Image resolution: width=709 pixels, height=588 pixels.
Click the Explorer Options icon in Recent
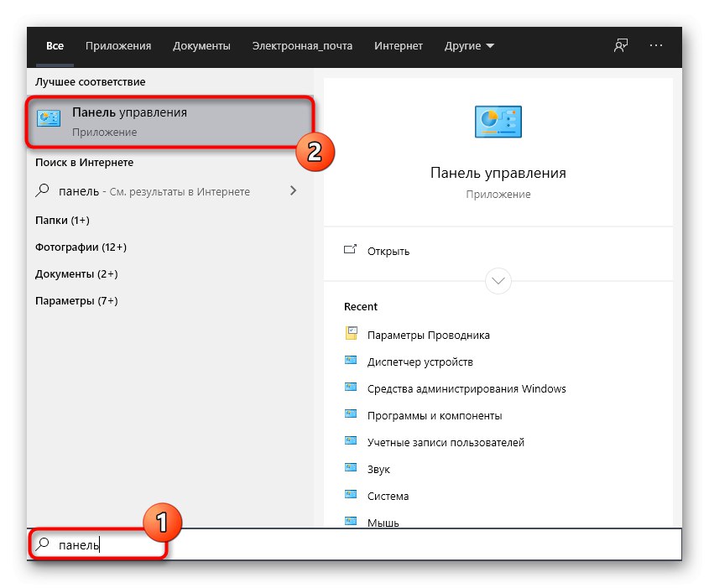tap(352, 334)
